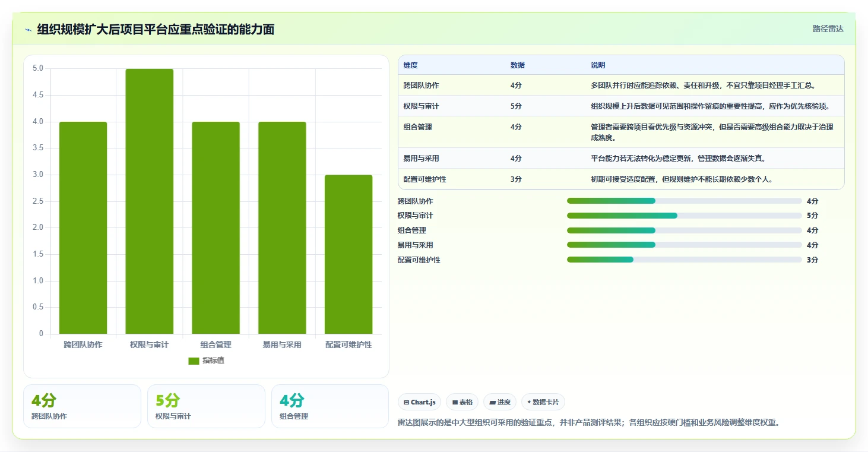The height and width of the screenshot is (452, 868).
Task: Click the green 指标值 legend swatch
Action: click(x=194, y=361)
